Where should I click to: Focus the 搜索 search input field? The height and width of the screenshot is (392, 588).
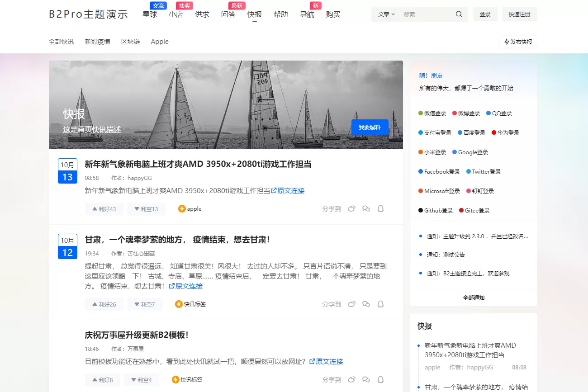click(x=425, y=14)
